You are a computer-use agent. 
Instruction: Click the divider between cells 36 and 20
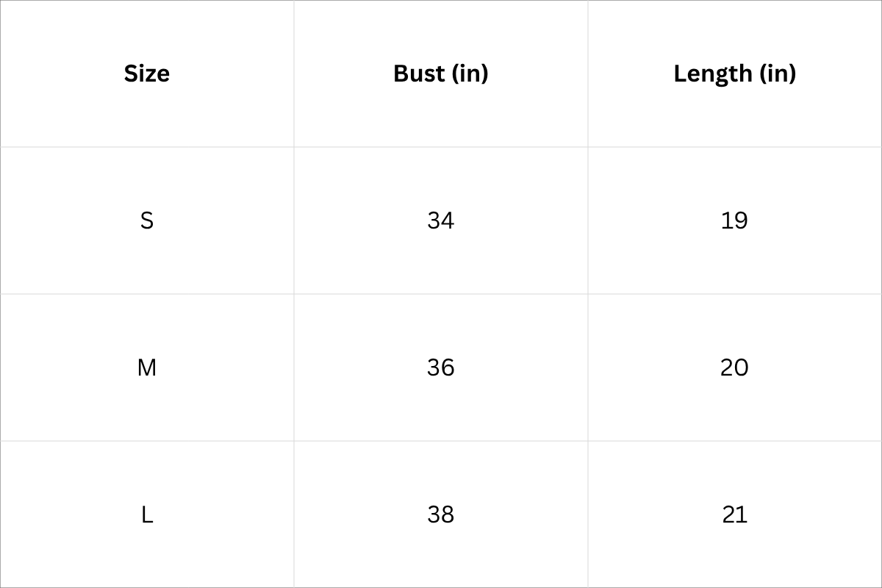point(588,367)
